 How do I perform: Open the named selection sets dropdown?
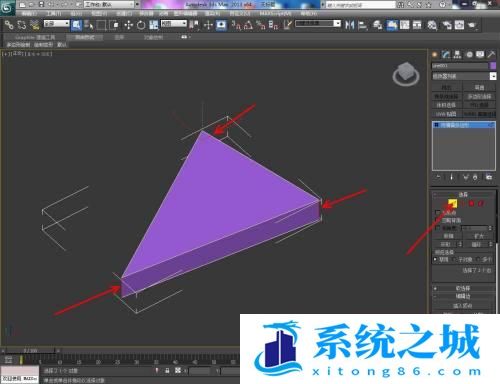318,24
